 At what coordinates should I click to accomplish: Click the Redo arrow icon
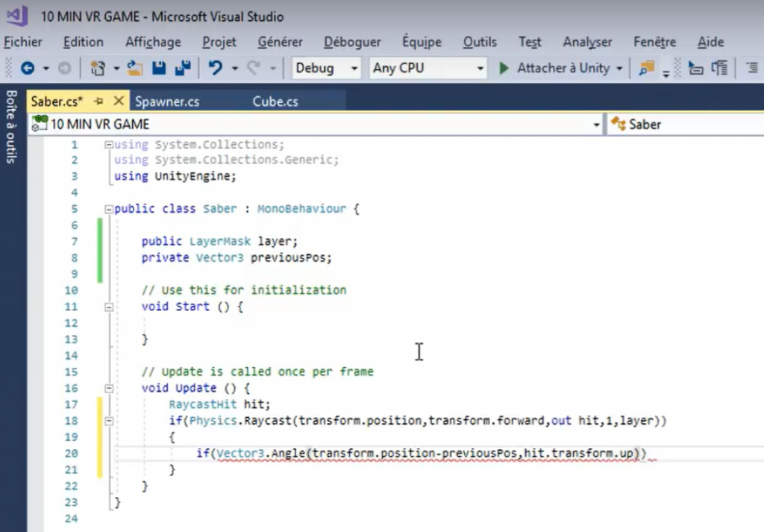tap(254, 68)
